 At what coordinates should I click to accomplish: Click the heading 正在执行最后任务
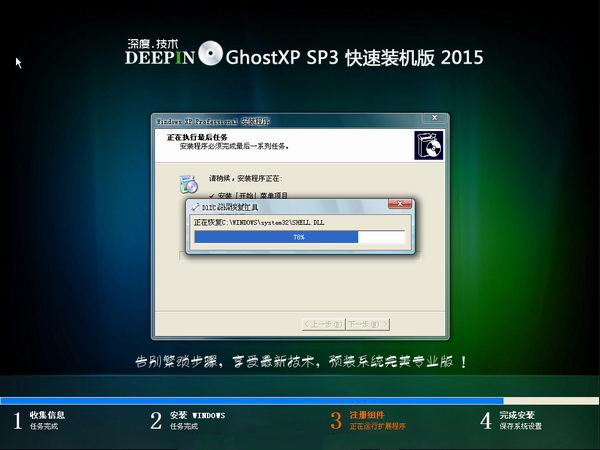click(197, 137)
